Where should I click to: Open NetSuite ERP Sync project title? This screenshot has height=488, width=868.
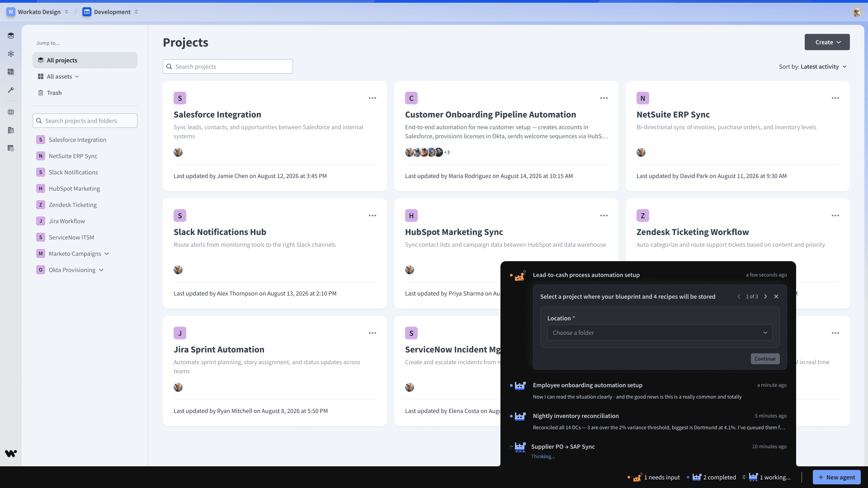pyautogui.click(x=673, y=114)
